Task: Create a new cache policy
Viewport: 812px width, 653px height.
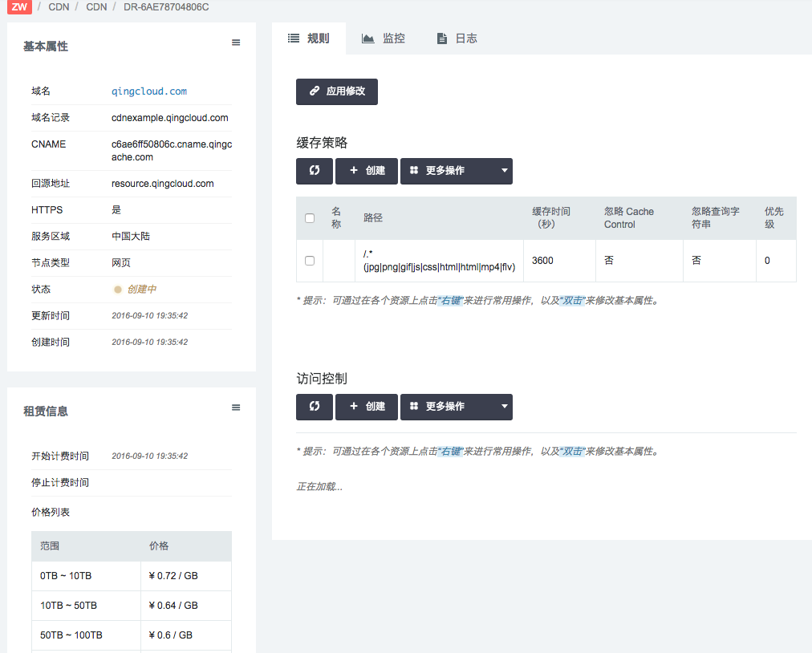Action: (367, 171)
